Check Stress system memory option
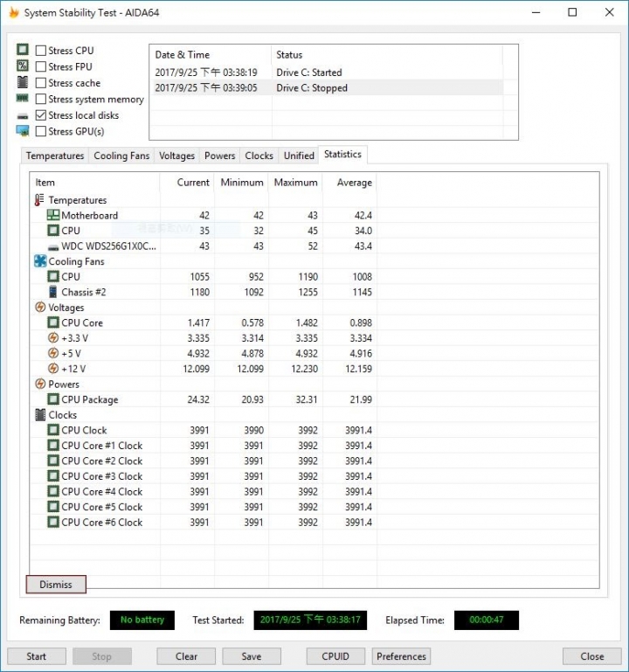This screenshot has height=672, width=629. click(x=41, y=99)
